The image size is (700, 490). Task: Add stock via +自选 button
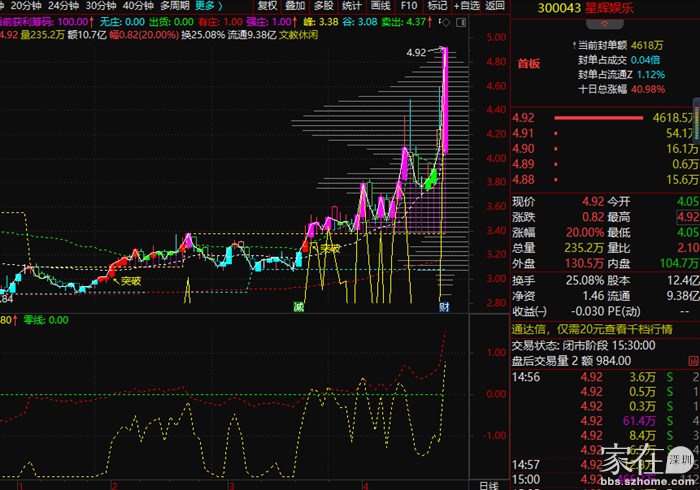tap(465, 5)
